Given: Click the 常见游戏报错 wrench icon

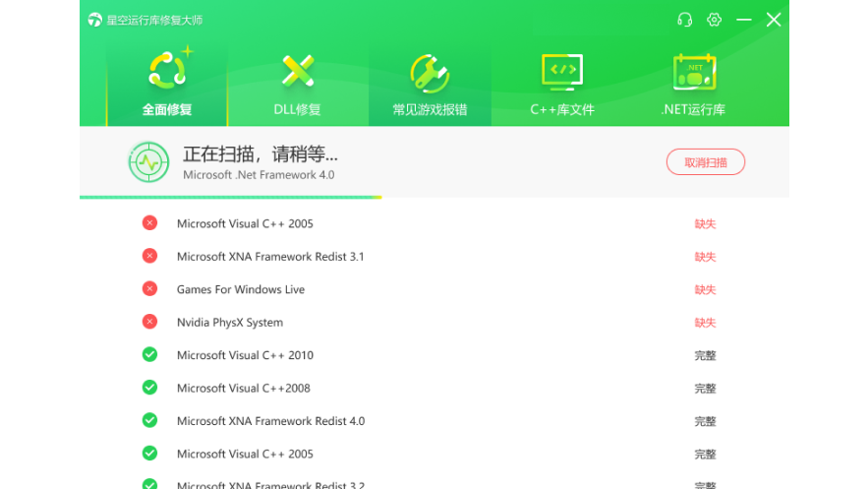Looking at the screenshot, I should click(x=430, y=73).
